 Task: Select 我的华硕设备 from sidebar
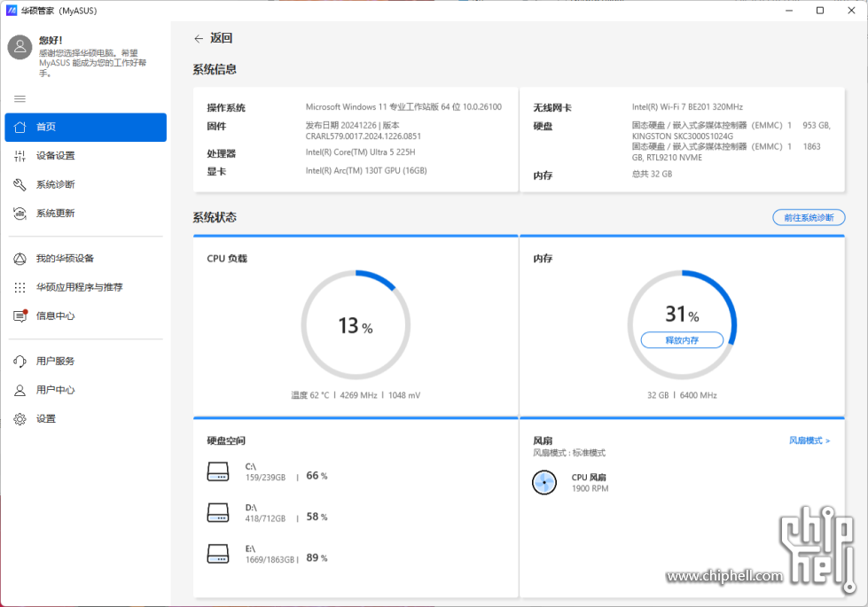coord(86,259)
